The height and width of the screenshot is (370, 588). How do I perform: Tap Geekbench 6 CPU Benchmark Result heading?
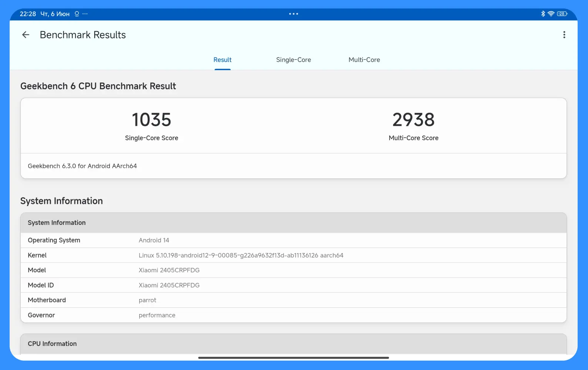point(98,86)
